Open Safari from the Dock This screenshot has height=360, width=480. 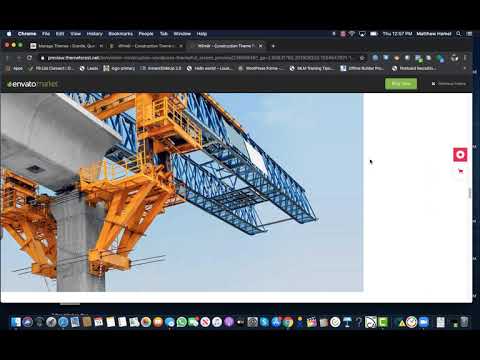(63, 322)
